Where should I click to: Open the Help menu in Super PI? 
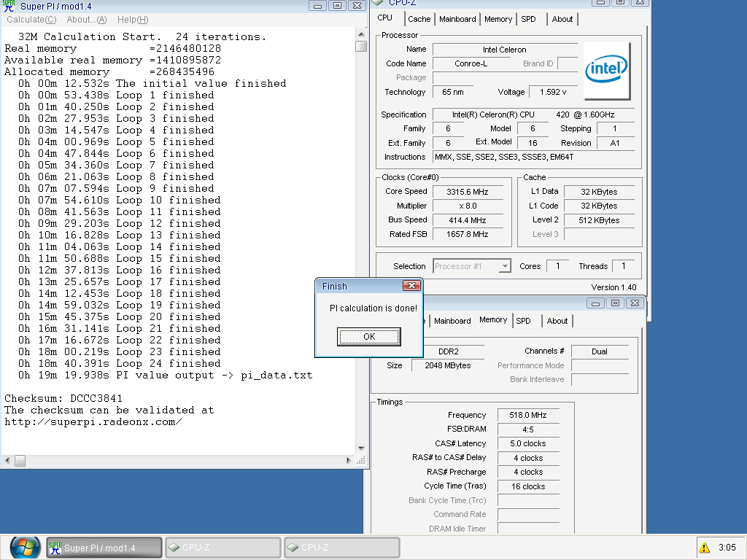point(133,20)
